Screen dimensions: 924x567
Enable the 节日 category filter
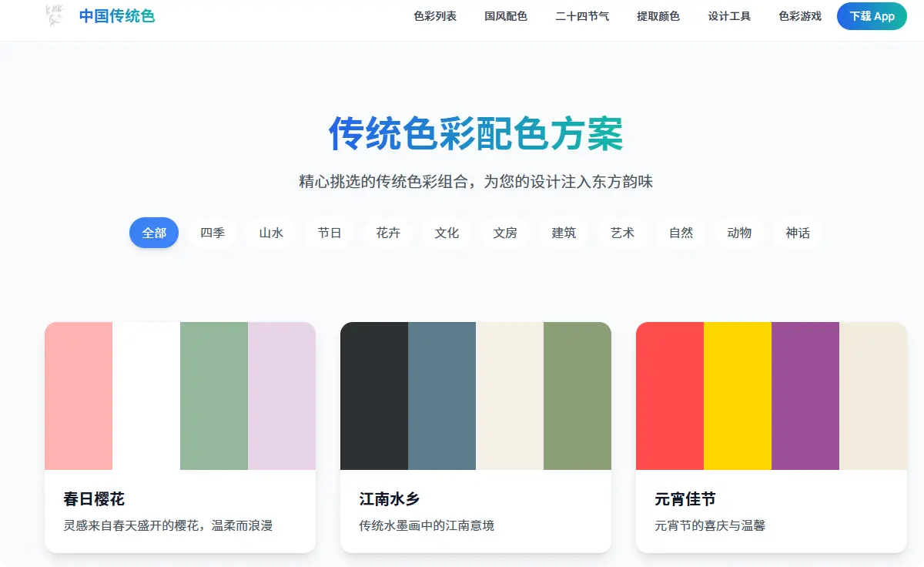(x=329, y=233)
